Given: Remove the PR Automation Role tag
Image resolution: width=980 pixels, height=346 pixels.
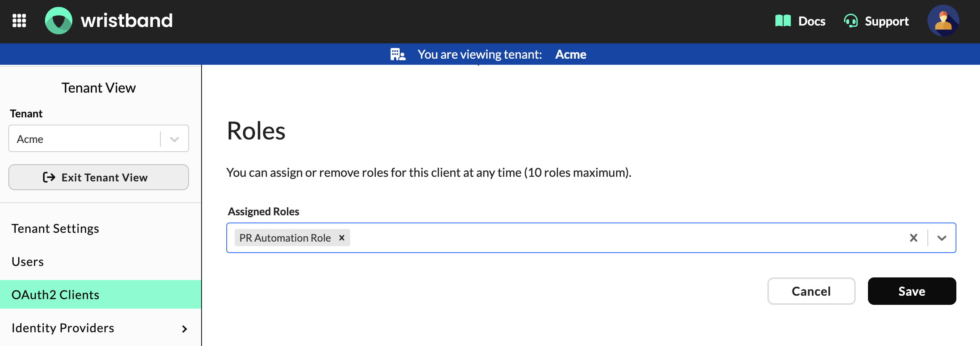Looking at the screenshot, I should point(342,237).
